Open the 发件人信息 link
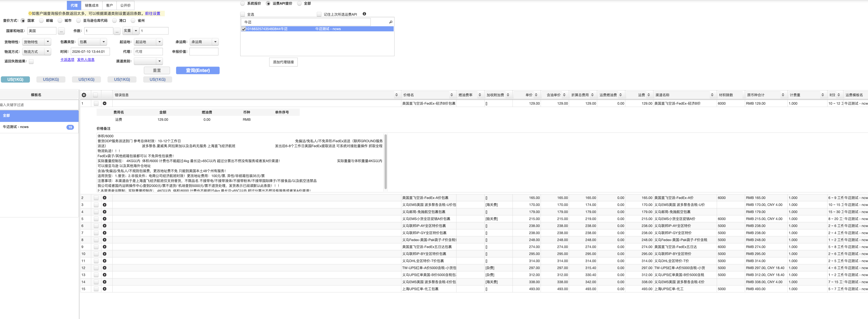Screen dimensions: 868x319 86,60
